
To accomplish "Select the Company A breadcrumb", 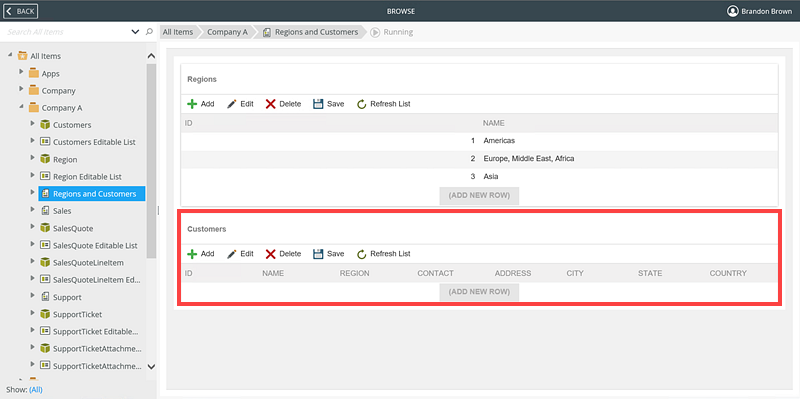I will coord(227,32).
